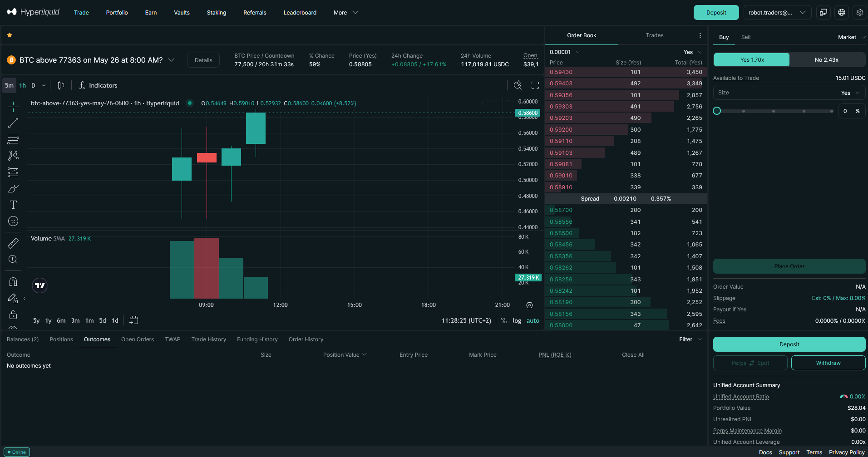Expand more chart intervals dropdown

click(44, 85)
